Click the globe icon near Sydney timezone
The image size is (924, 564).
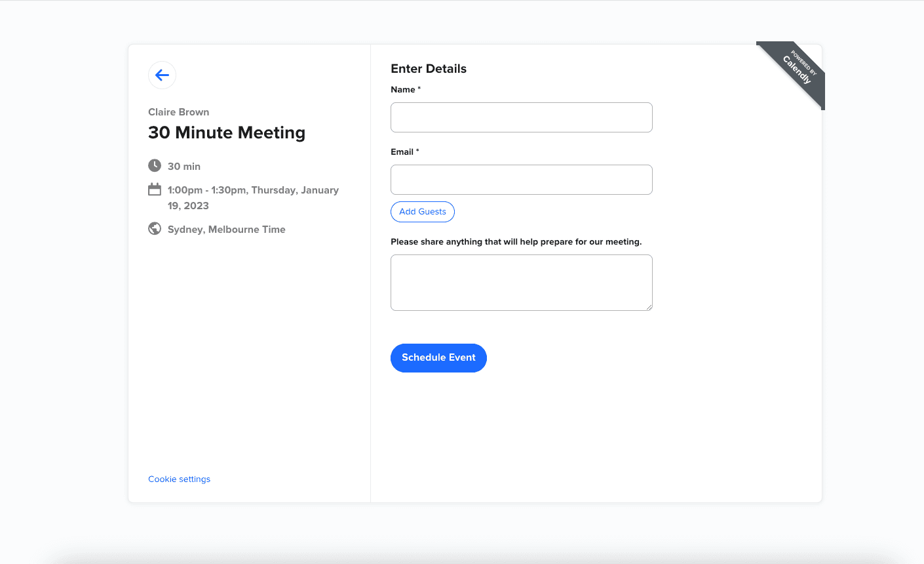pos(155,228)
